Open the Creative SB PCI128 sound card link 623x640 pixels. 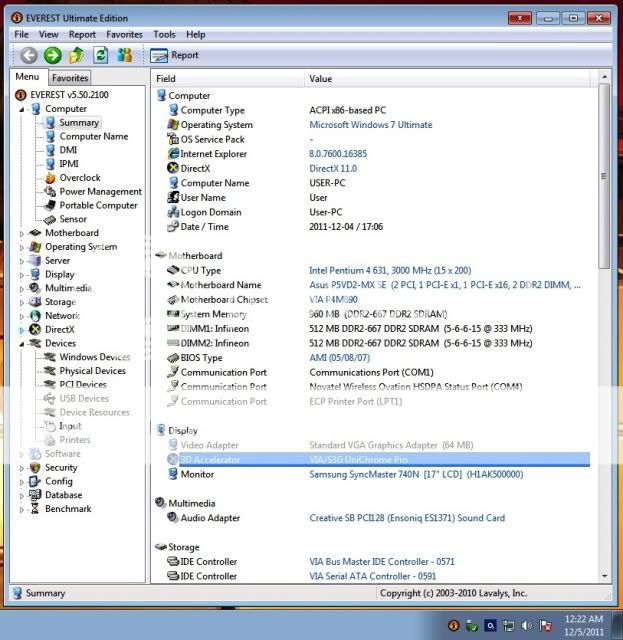click(x=407, y=518)
